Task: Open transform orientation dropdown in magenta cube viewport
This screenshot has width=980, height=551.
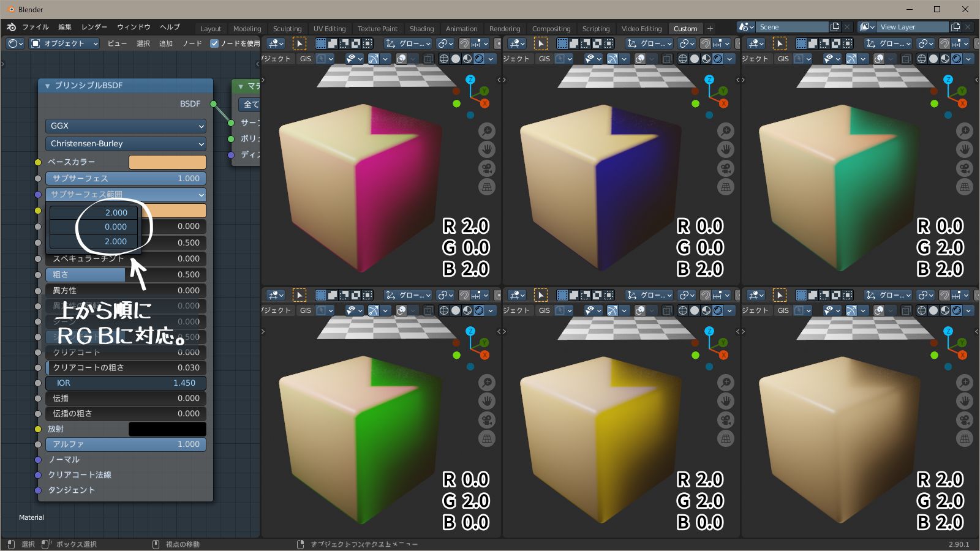Action: click(x=408, y=43)
